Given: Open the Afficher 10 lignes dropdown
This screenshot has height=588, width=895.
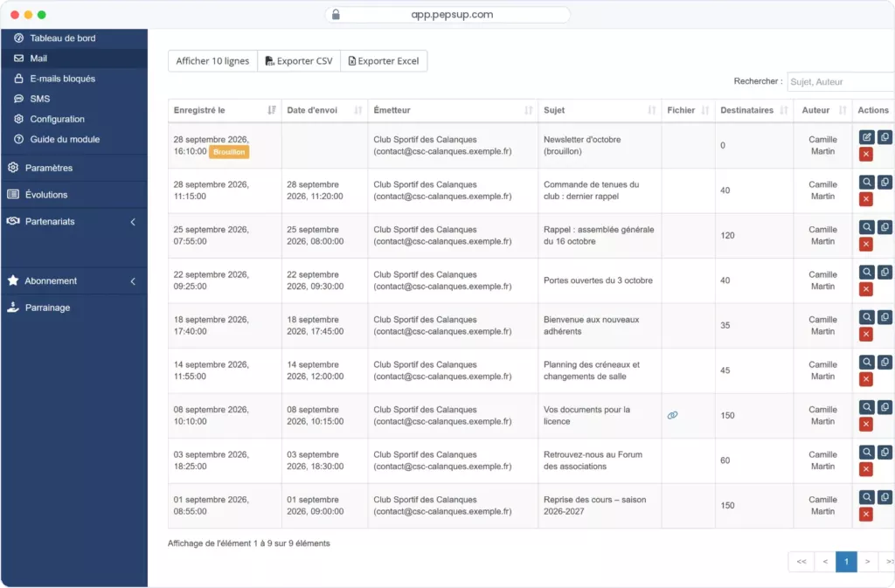Looking at the screenshot, I should (212, 61).
